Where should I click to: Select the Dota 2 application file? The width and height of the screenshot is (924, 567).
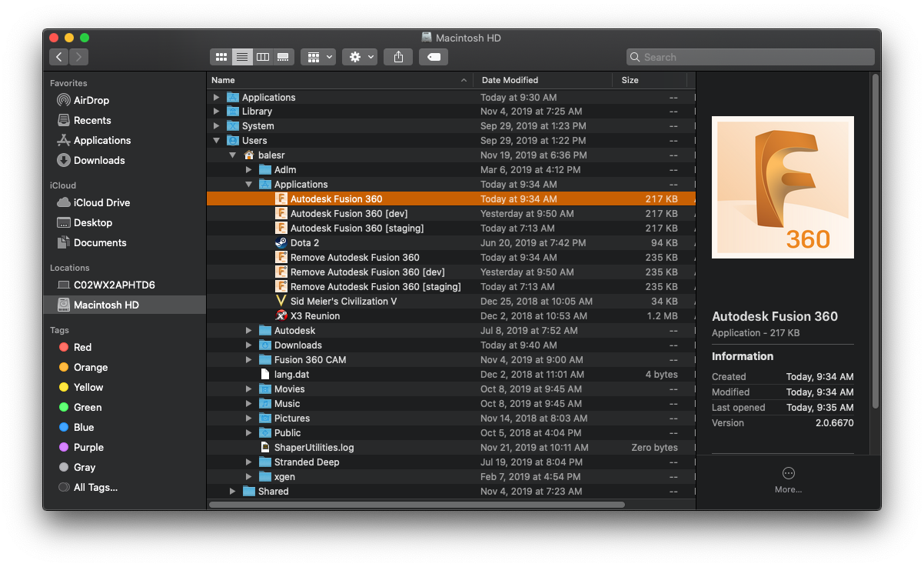point(304,243)
